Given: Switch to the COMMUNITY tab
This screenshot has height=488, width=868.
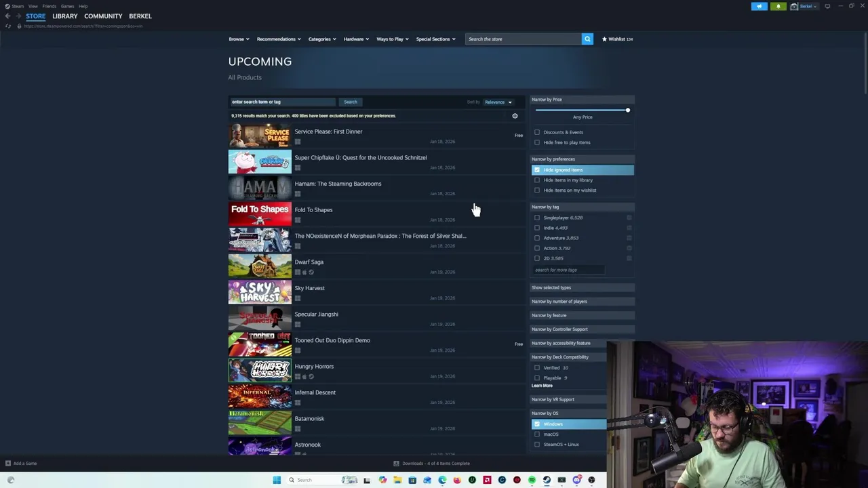Looking at the screenshot, I should [103, 16].
